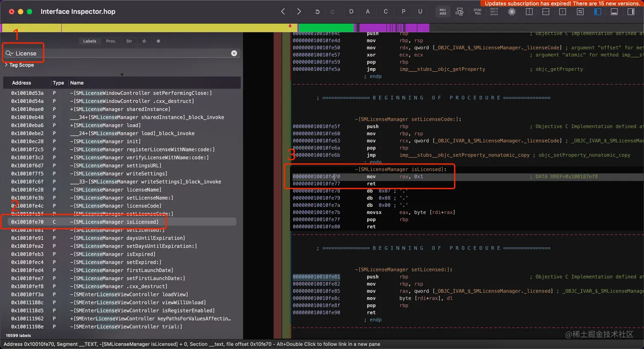Screen dimensions: 644x349
Task: Click imp___stubs__objc_getProperty jump target
Action: point(442,69)
